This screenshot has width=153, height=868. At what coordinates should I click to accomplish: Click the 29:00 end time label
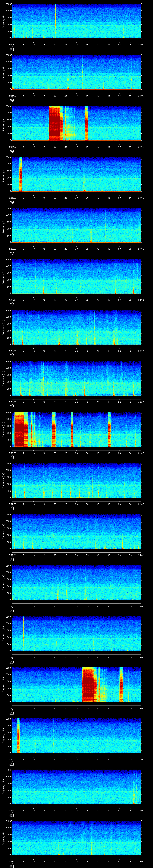click(x=141, y=351)
